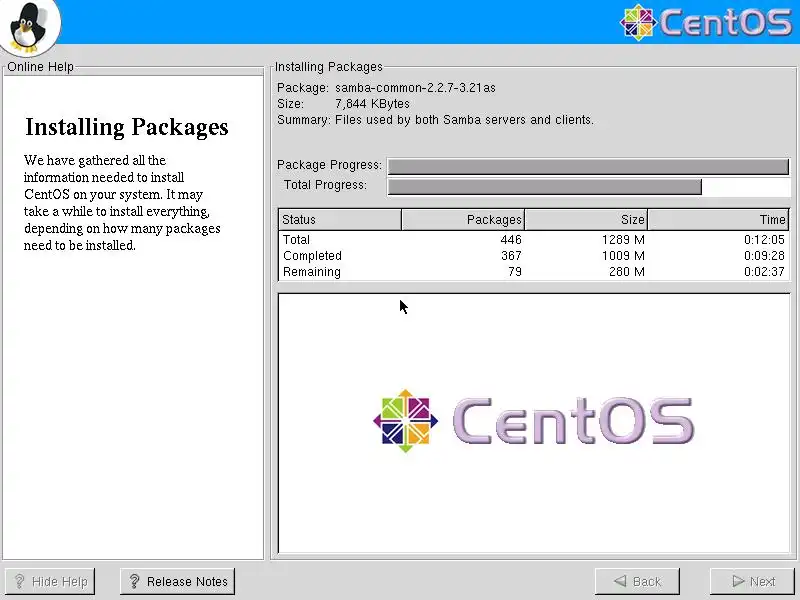800x600 pixels.
Task: Click the Remaining row label
Action: click(x=312, y=272)
